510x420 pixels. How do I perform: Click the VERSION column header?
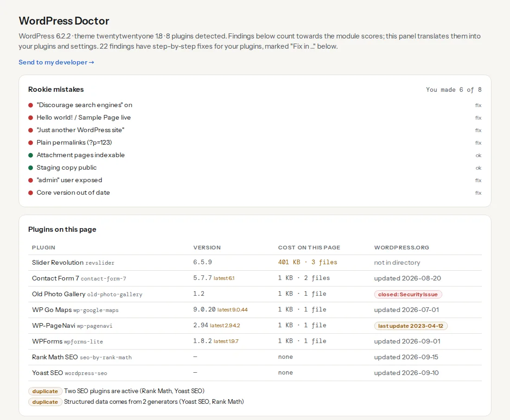[x=207, y=248]
